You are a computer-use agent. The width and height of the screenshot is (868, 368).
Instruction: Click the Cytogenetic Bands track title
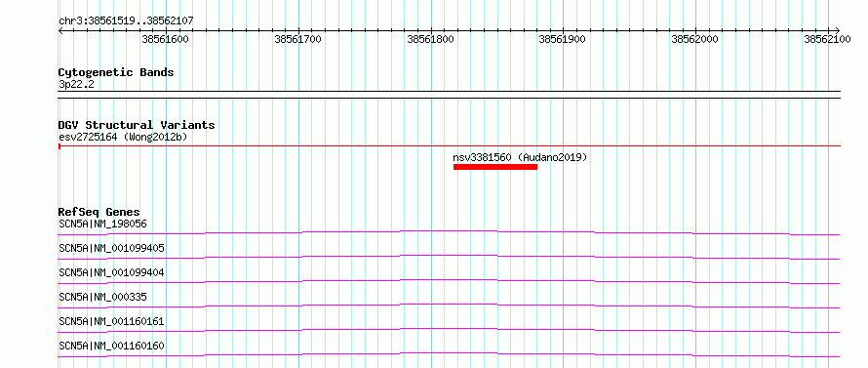(116, 72)
